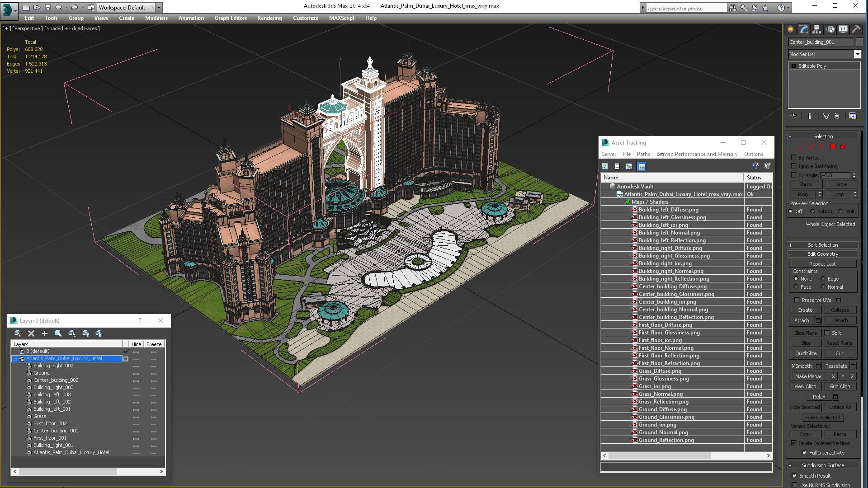Click the Make Planar button
Screen dimensions: 868x488
coord(808,376)
